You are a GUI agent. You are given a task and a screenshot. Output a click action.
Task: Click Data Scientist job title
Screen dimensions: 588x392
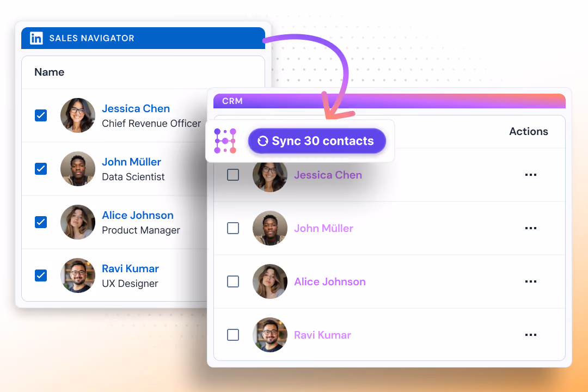click(x=133, y=177)
